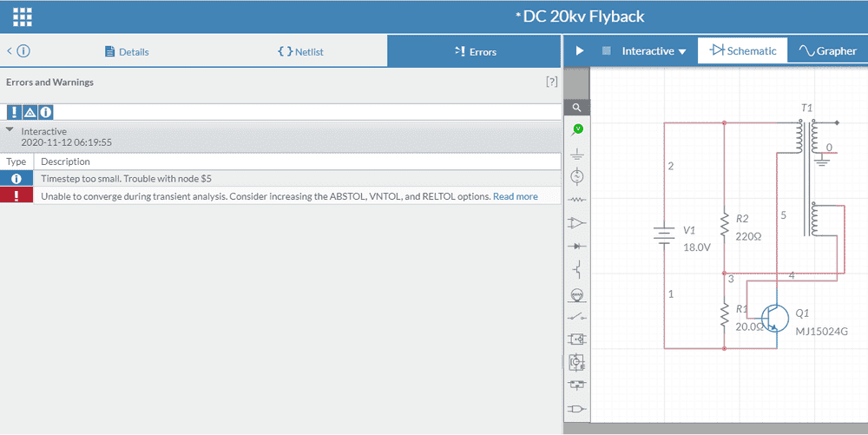Select the op-amp analog components group
This screenshot has height=435, width=868.
coord(577,222)
